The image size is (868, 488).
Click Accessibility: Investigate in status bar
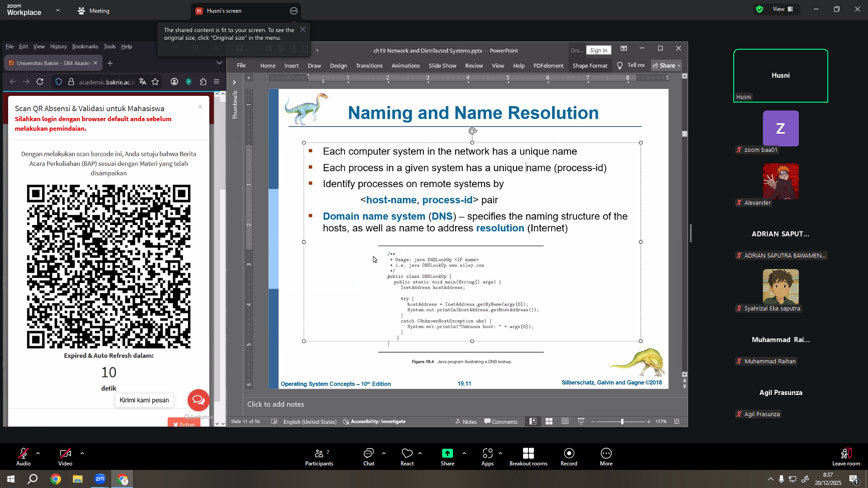click(x=374, y=422)
